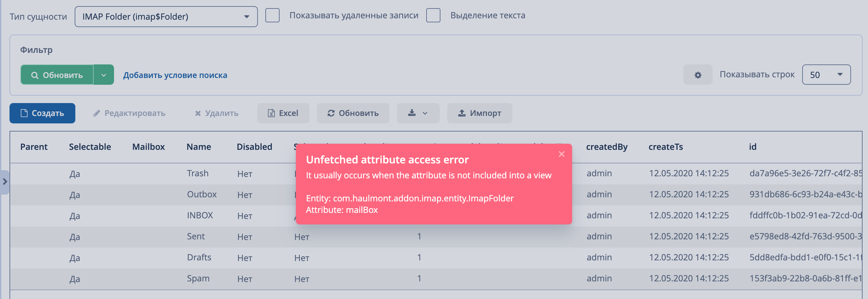
Task: Enable 'Показывать удаленные записи' checkbox
Action: click(x=272, y=16)
